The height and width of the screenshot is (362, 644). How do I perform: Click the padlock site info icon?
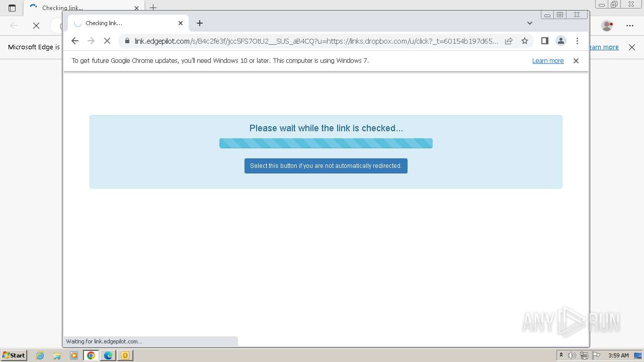click(x=127, y=41)
